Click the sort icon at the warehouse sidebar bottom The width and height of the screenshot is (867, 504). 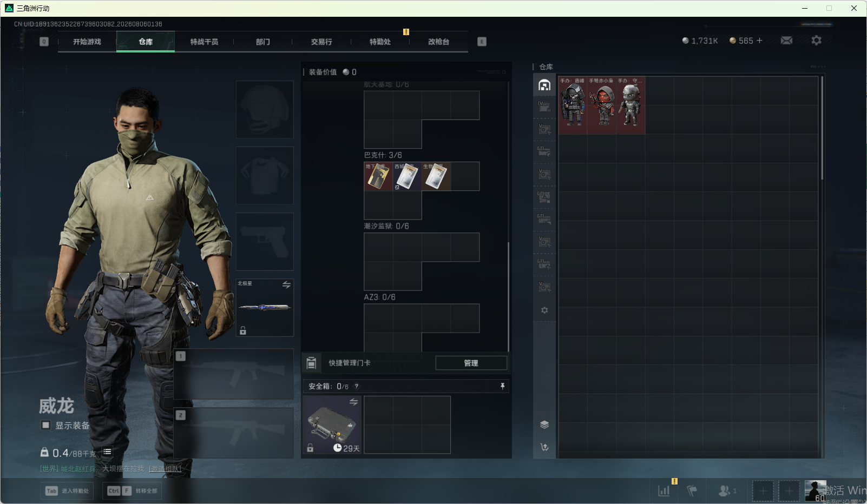[544, 447]
